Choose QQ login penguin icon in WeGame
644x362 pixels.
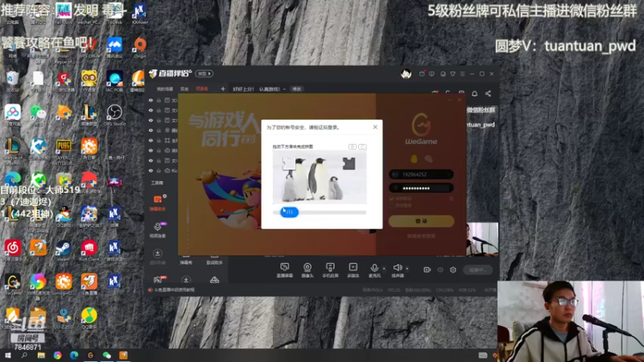414,158
